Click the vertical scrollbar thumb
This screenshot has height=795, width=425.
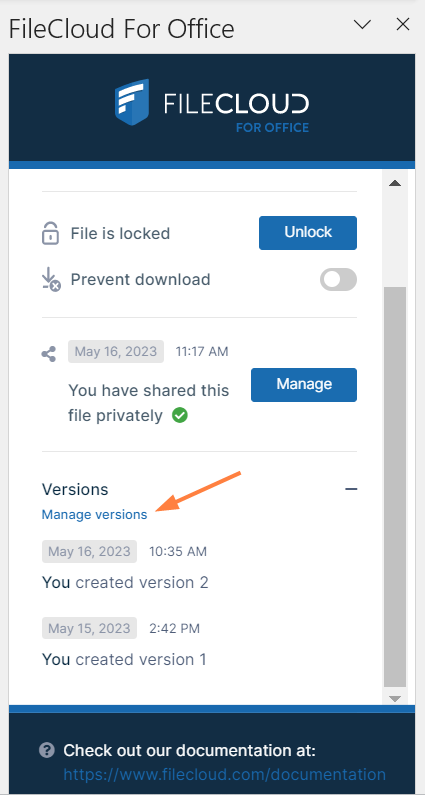click(x=395, y=487)
